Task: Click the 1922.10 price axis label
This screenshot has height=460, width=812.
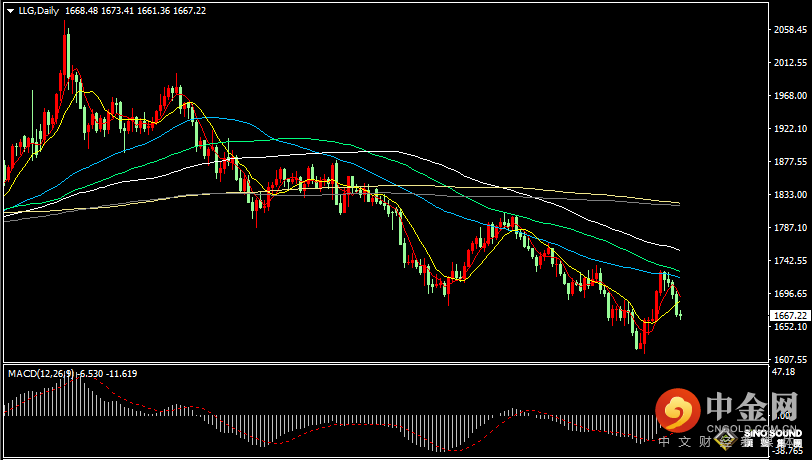Action: tap(789, 129)
